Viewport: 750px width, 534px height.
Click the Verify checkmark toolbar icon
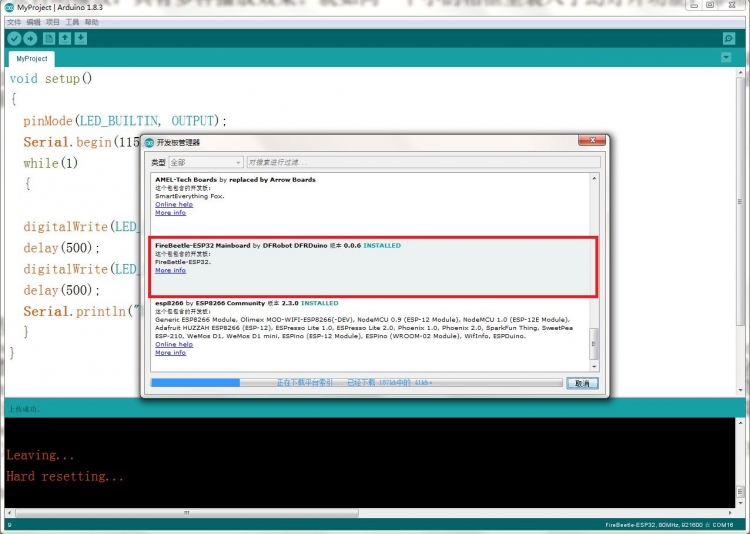(x=14, y=39)
